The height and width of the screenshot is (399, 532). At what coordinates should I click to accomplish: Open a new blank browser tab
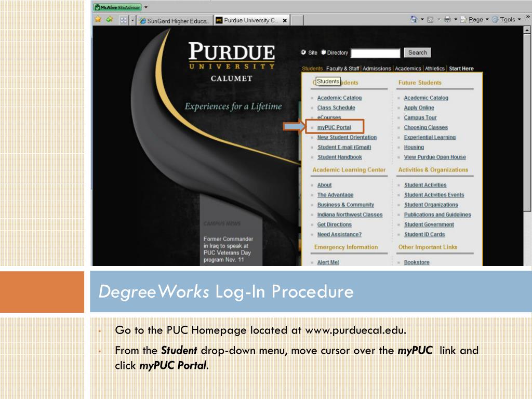(297, 20)
